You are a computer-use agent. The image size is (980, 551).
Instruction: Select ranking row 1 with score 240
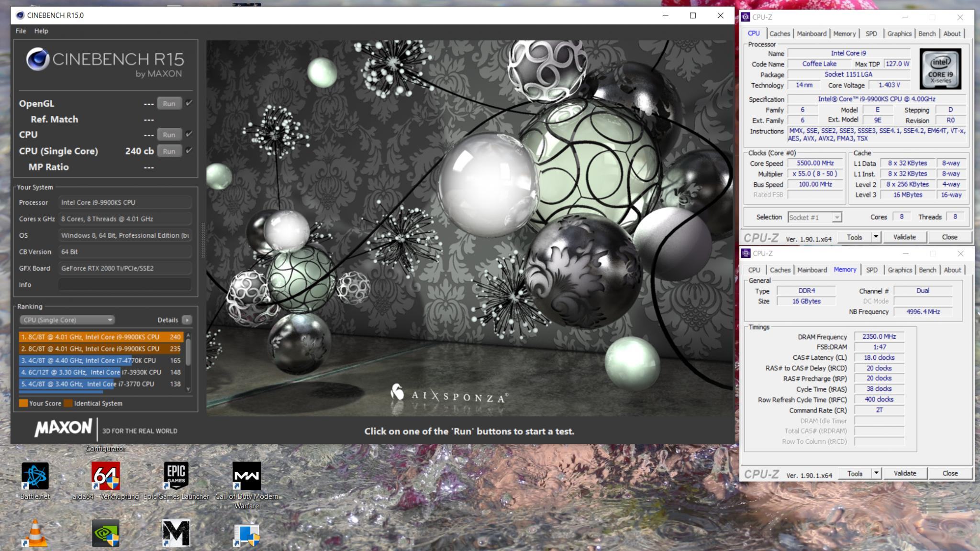101,337
